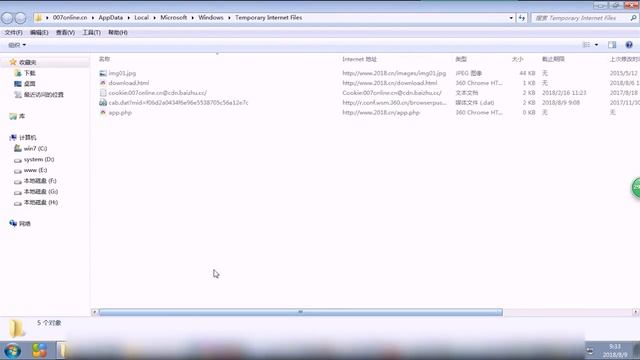Go to the 007online.cn breadcrumb folder
The height and width of the screenshot is (360, 640).
(70, 18)
